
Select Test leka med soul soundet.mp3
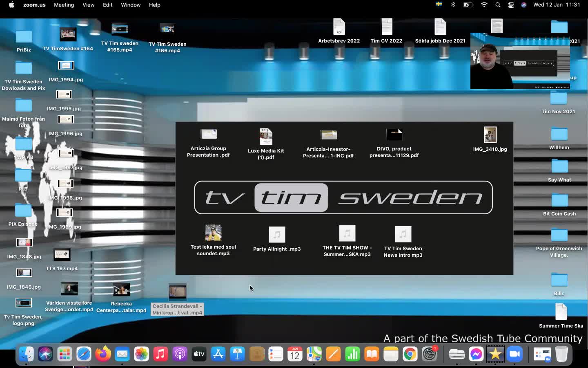coord(213,240)
